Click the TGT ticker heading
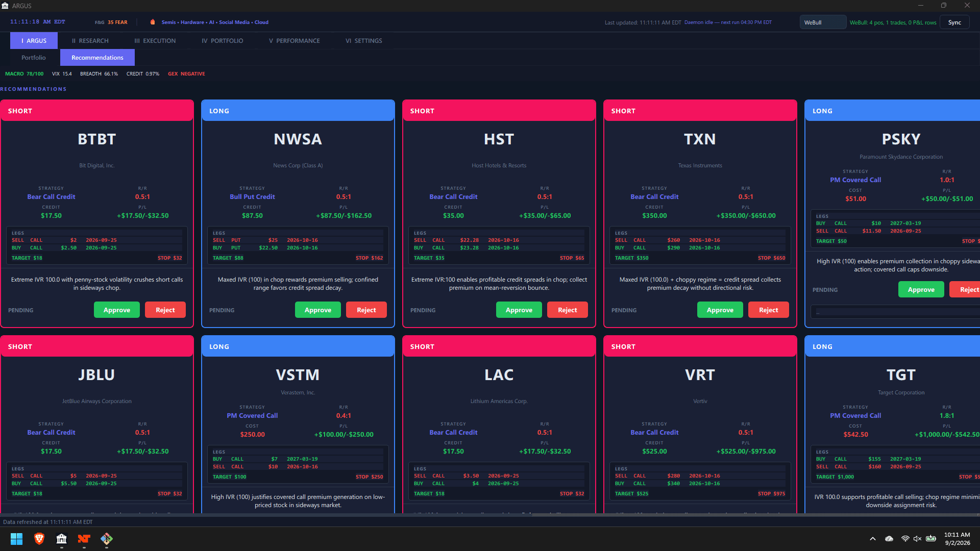The height and width of the screenshot is (551, 980). 901,375
